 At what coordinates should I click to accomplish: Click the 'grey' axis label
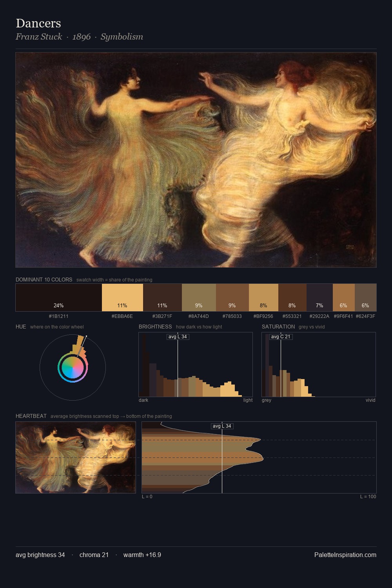tap(267, 400)
